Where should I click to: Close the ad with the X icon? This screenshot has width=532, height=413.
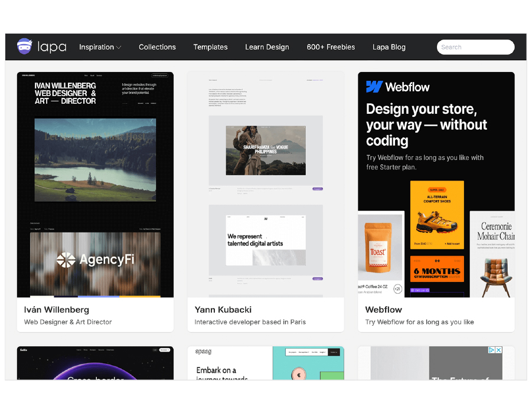coord(498,350)
